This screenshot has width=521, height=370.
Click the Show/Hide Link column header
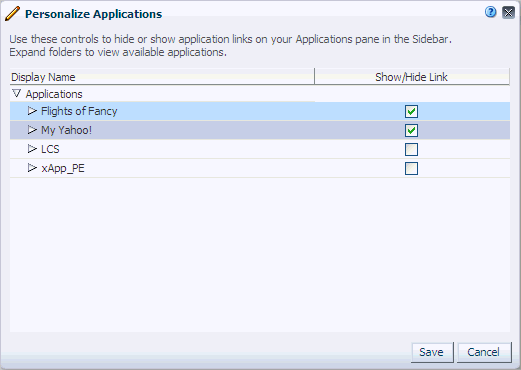point(412,77)
